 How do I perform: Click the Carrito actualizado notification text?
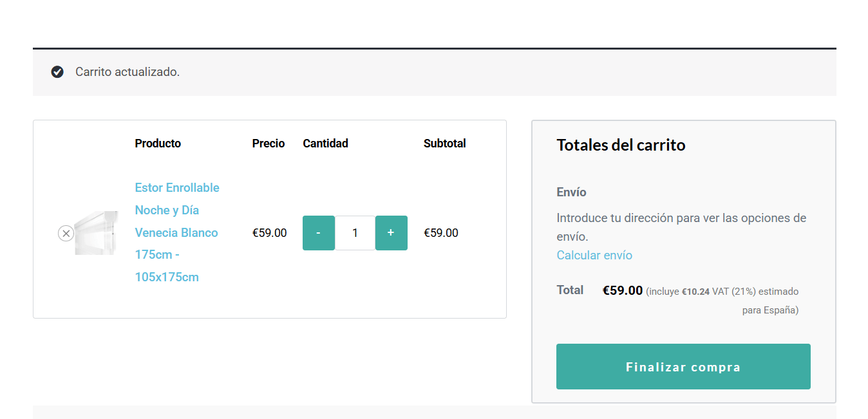point(127,72)
